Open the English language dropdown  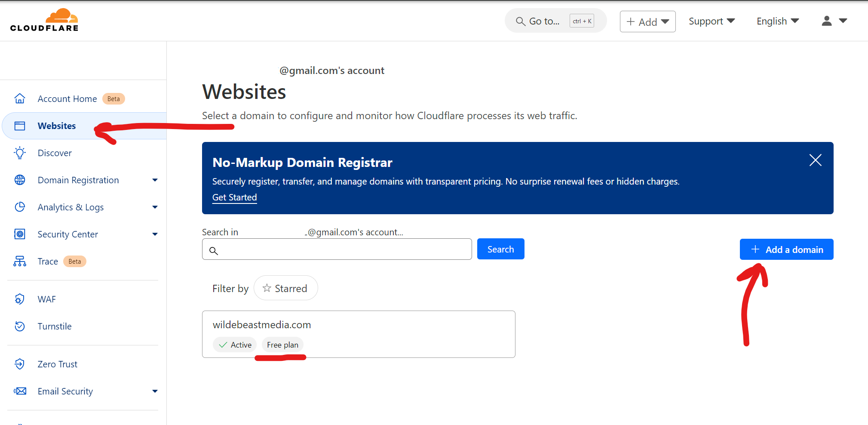tap(777, 21)
